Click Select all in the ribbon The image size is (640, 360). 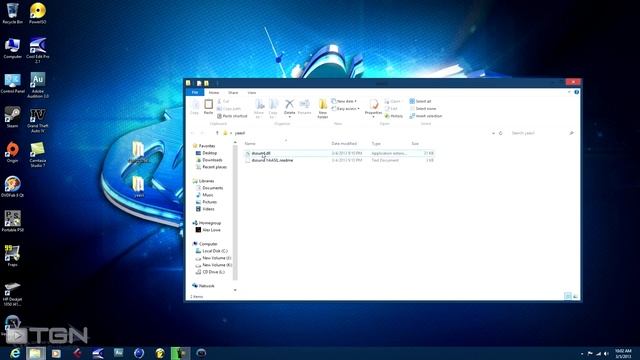420,101
